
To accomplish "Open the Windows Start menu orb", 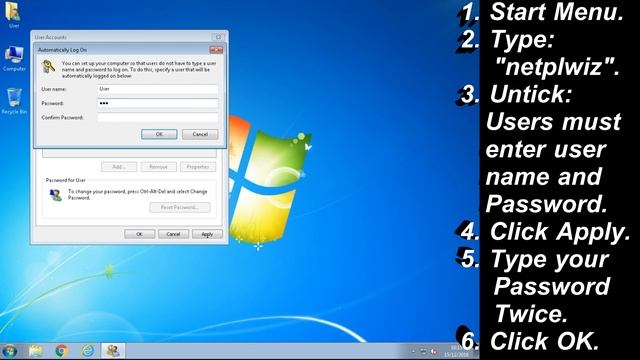I will pyautogui.click(x=9, y=351).
